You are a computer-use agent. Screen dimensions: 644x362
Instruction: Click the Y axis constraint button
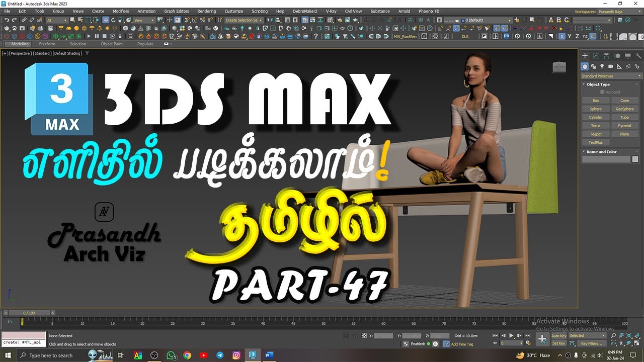[x=570, y=37]
